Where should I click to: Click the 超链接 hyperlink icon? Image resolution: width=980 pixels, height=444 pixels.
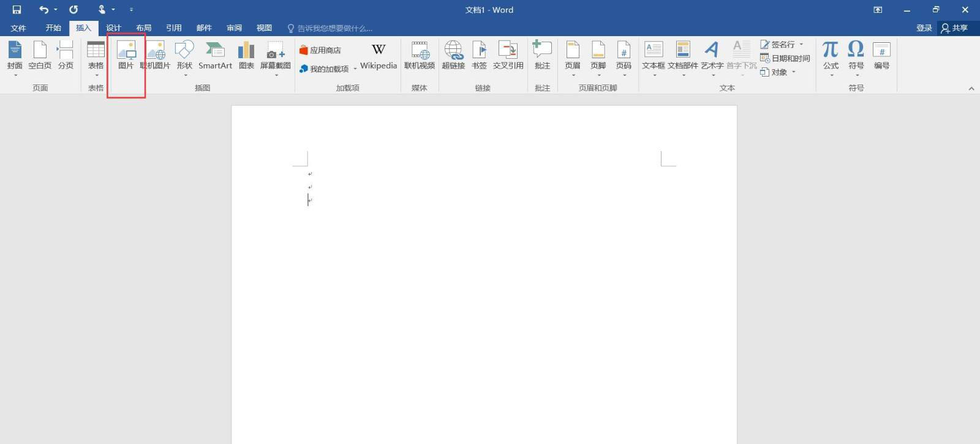(x=453, y=55)
